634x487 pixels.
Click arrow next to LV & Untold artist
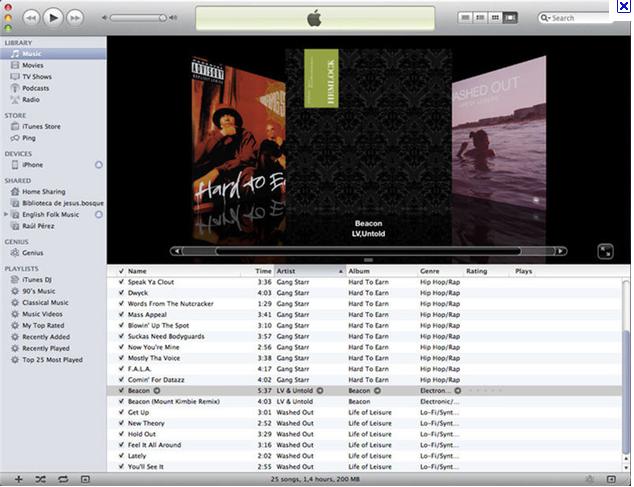point(320,391)
